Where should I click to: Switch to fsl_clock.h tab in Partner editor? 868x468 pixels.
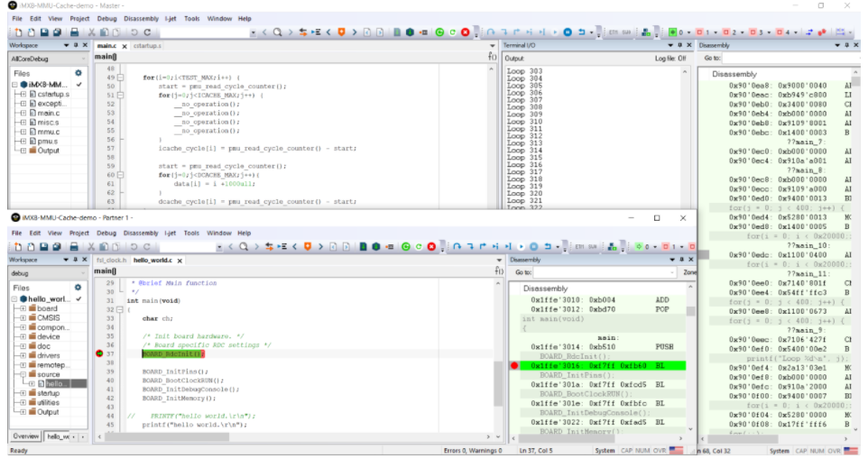click(111, 260)
